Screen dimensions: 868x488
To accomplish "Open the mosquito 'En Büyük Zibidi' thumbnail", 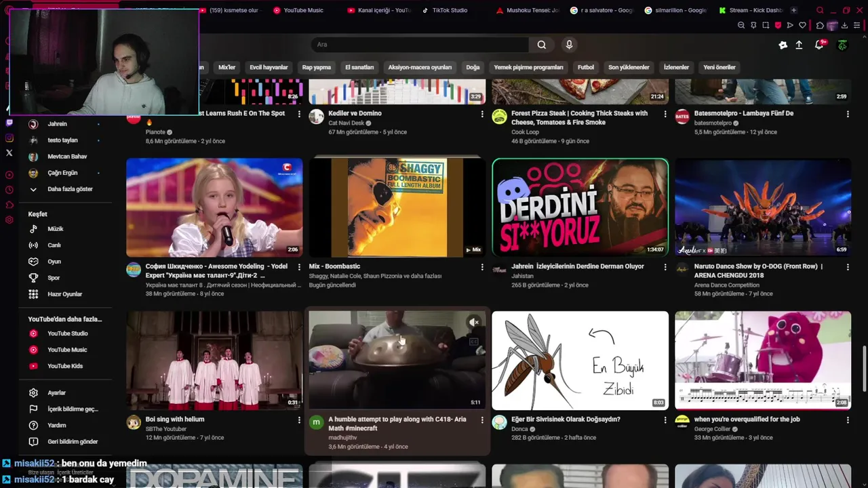I will (x=580, y=361).
